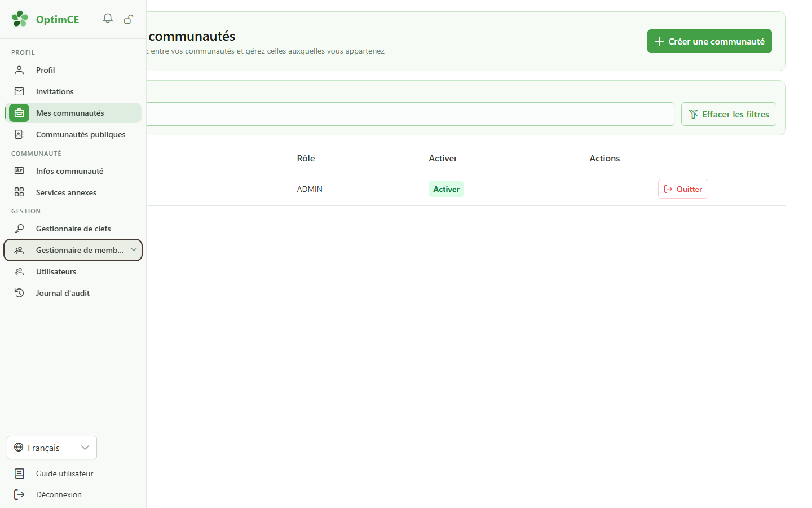Viewport: 812px width, 508px height.
Task: Click the Journal d'audit history icon
Action: pos(19,293)
